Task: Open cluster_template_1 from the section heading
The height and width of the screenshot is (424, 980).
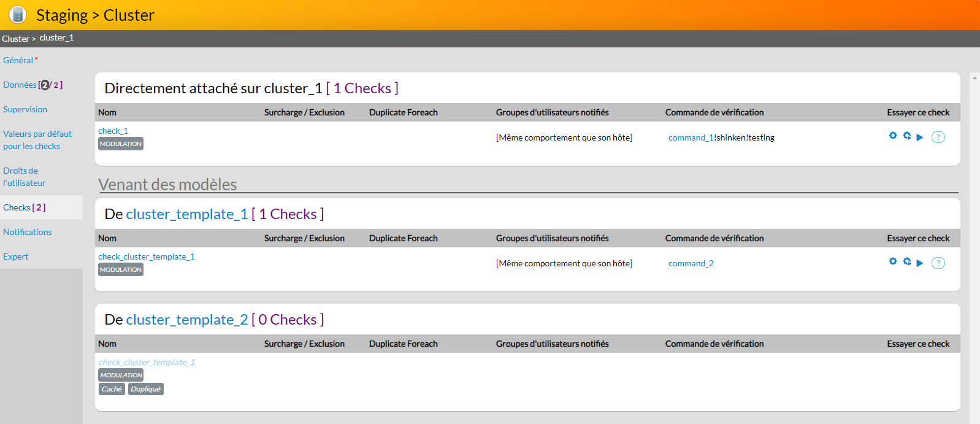Action: (186, 214)
